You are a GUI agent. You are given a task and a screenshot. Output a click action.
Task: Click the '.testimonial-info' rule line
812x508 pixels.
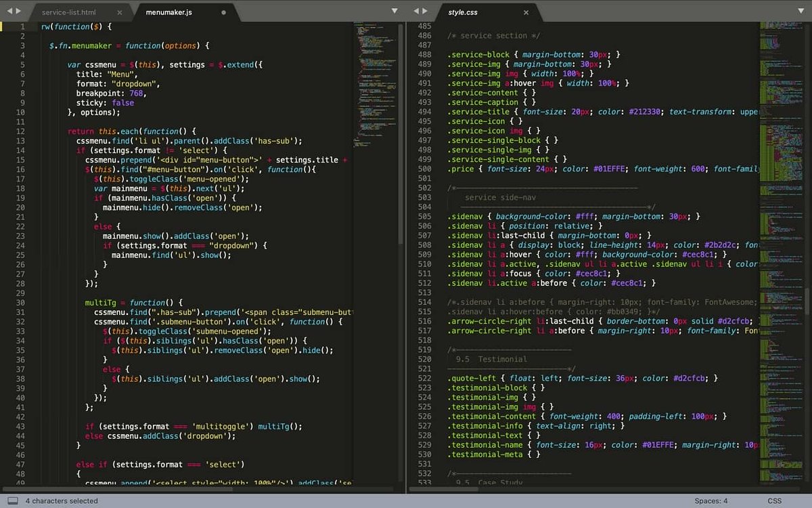[x=537, y=425]
